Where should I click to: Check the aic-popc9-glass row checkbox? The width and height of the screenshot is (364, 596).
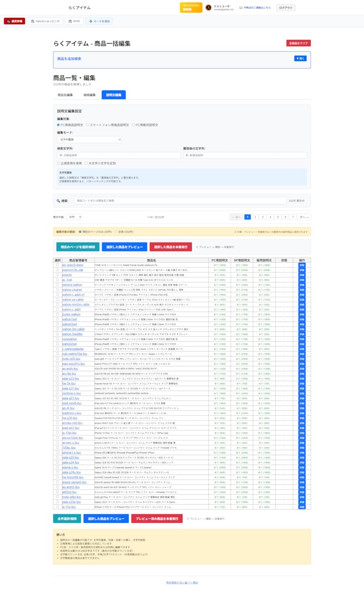point(58,265)
